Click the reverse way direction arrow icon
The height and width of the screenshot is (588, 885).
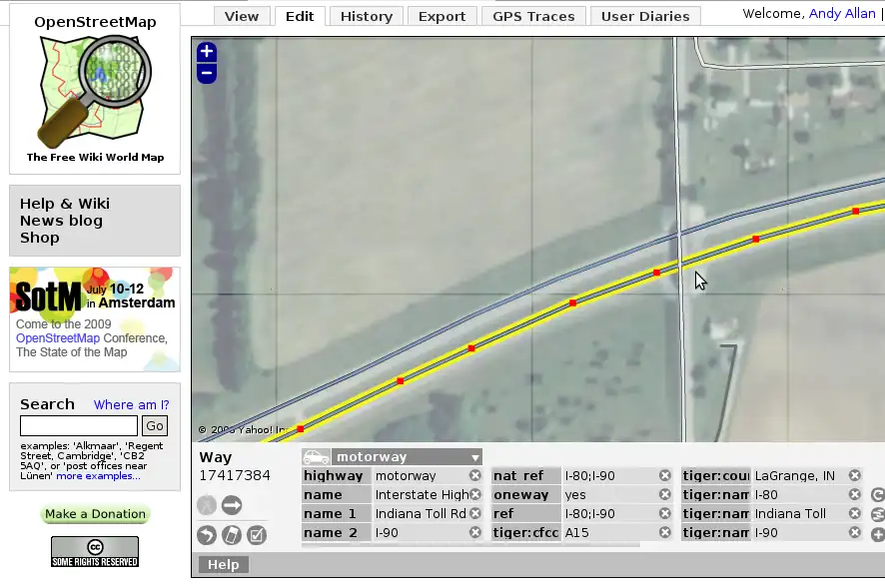click(x=232, y=505)
